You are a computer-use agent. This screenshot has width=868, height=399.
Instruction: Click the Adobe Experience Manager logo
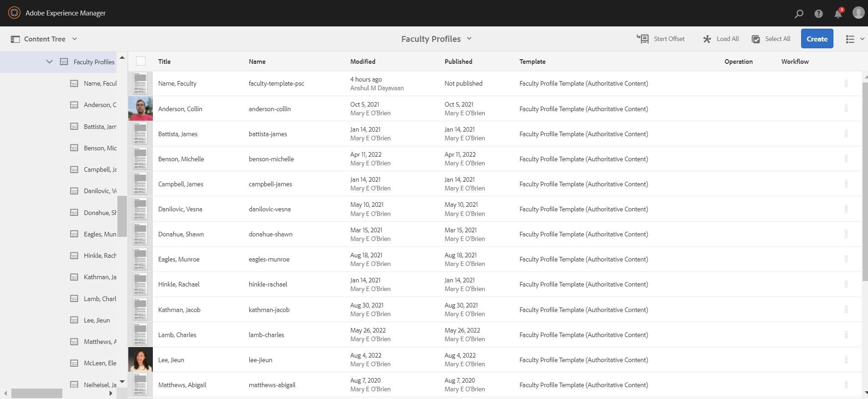[x=14, y=13]
